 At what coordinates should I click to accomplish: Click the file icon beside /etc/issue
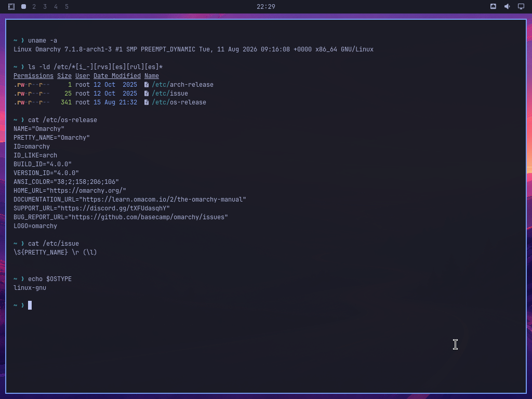click(146, 94)
